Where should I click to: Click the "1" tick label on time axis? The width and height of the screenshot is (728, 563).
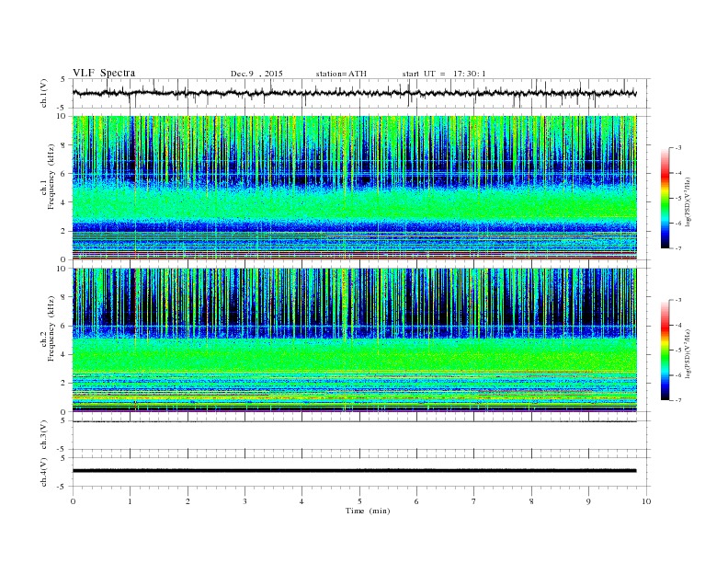[x=130, y=501]
